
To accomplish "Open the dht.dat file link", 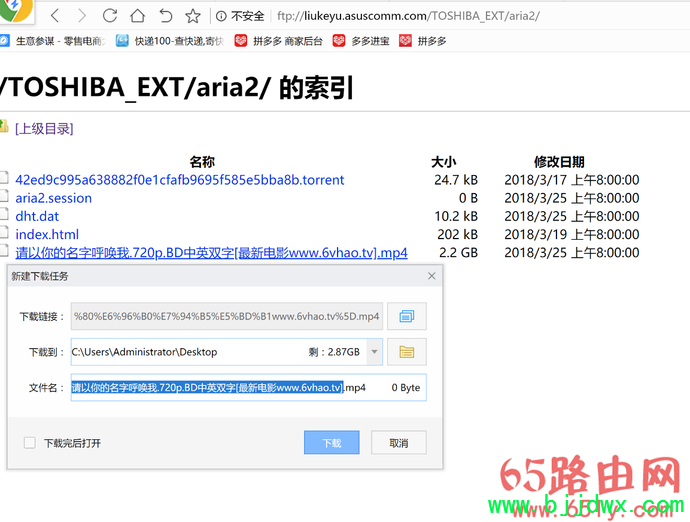I will click(x=37, y=216).
